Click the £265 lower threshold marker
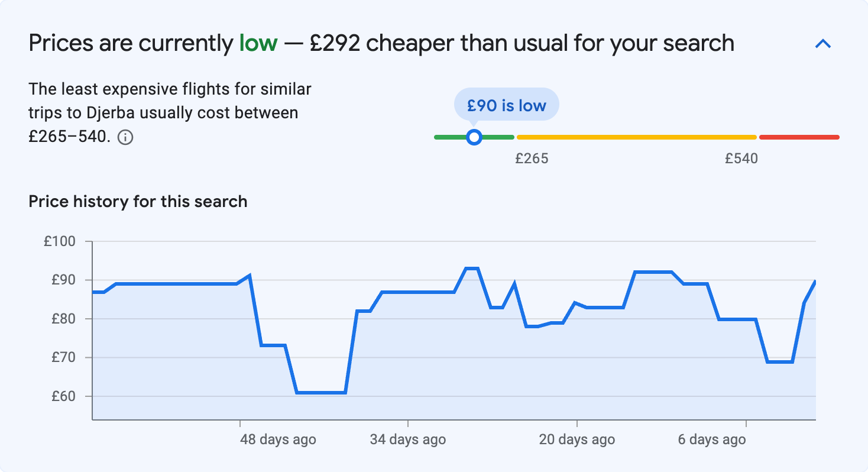This screenshot has height=472, width=868. click(532, 158)
